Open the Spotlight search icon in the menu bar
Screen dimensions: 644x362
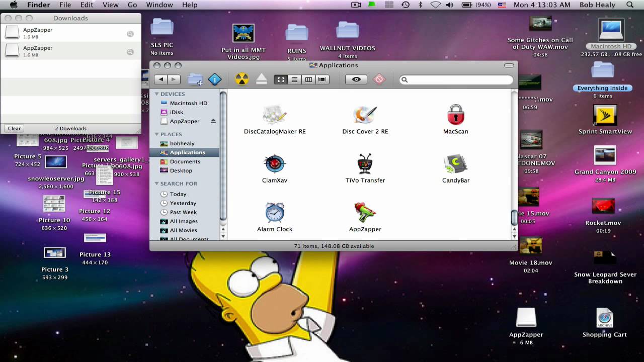(x=630, y=5)
